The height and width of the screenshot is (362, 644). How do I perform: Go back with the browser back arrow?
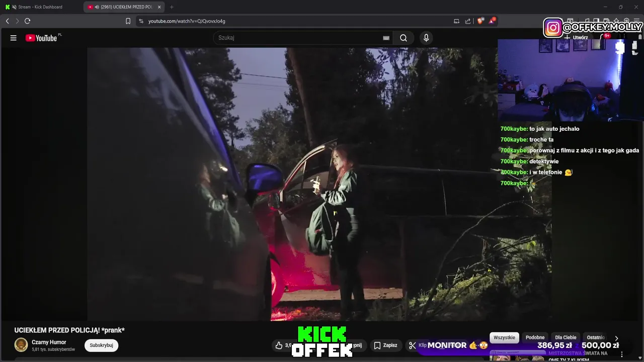tap(8, 21)
